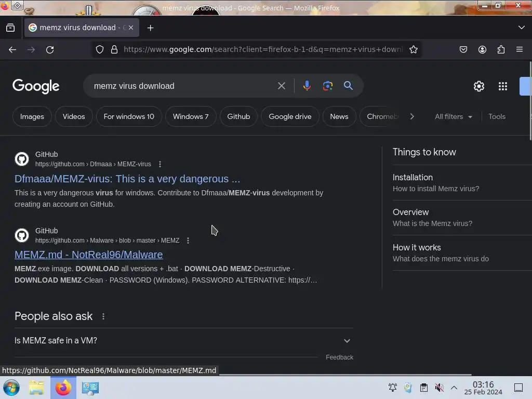Screen dimensions: 532x399
Task: Open the system monitor taskbar app
Action: (90, 388)
